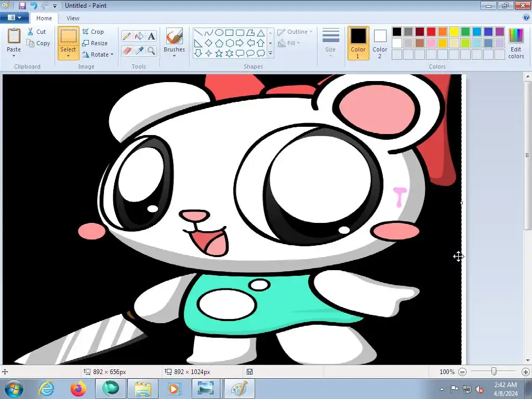This screenshot has height=399, width=532.
Task: Choose the Five-point star shape
Action: [219, 54]
